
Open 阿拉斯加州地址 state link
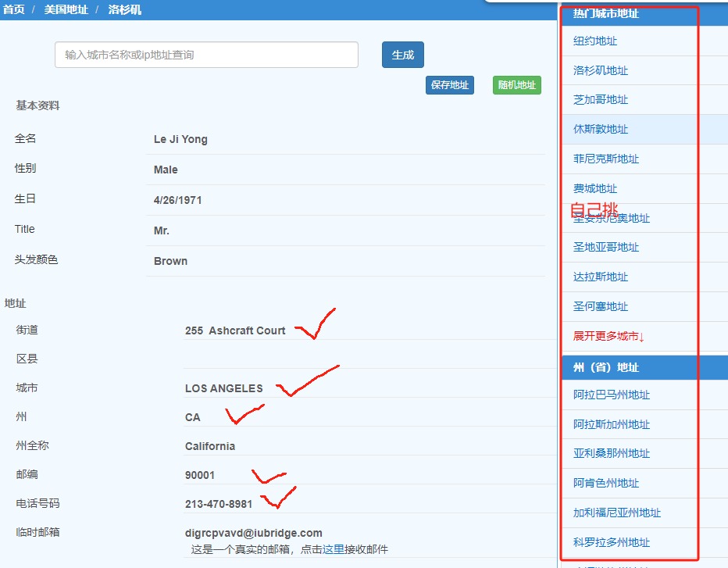[612, 425]
